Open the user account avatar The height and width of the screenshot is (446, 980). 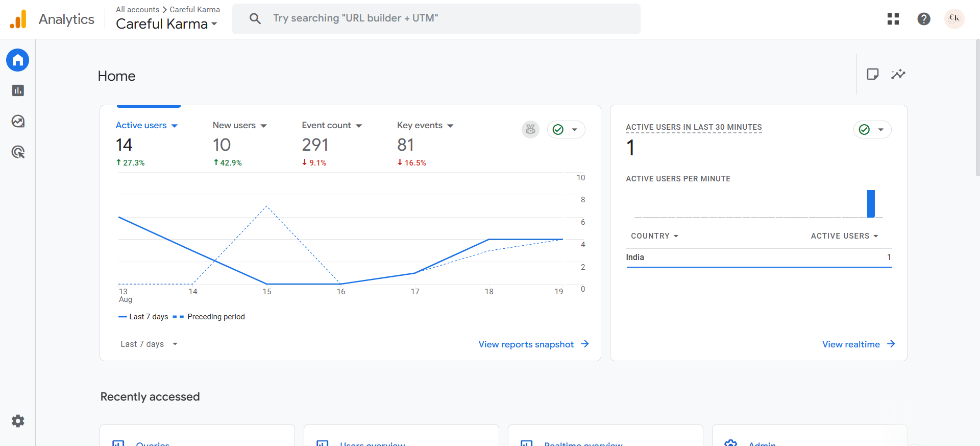[954, 19]
